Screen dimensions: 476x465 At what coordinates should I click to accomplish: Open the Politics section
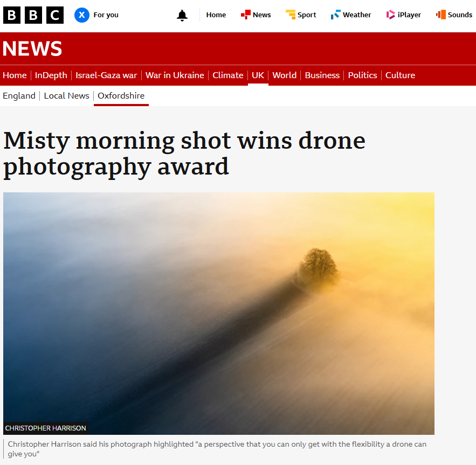(362, 75)
